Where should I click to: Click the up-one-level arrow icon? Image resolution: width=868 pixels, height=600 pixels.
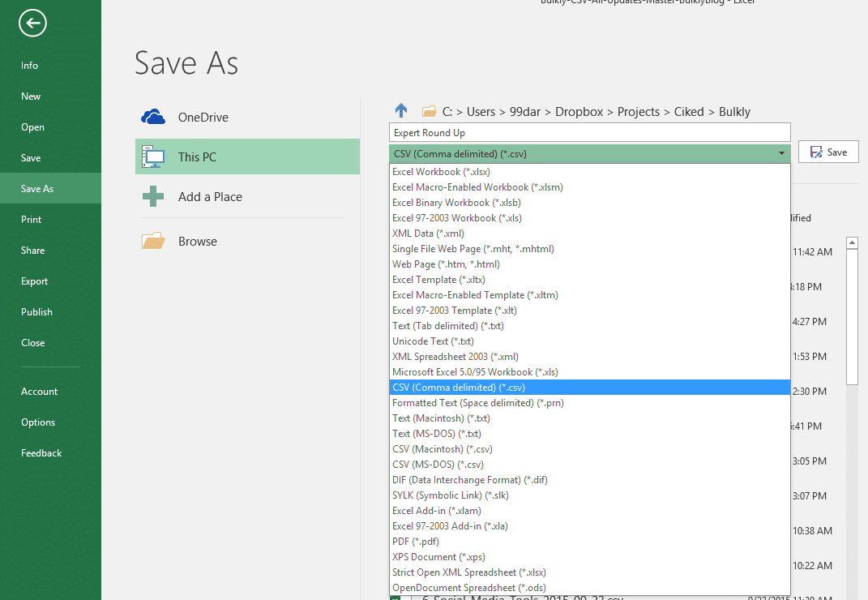(401, 110)
